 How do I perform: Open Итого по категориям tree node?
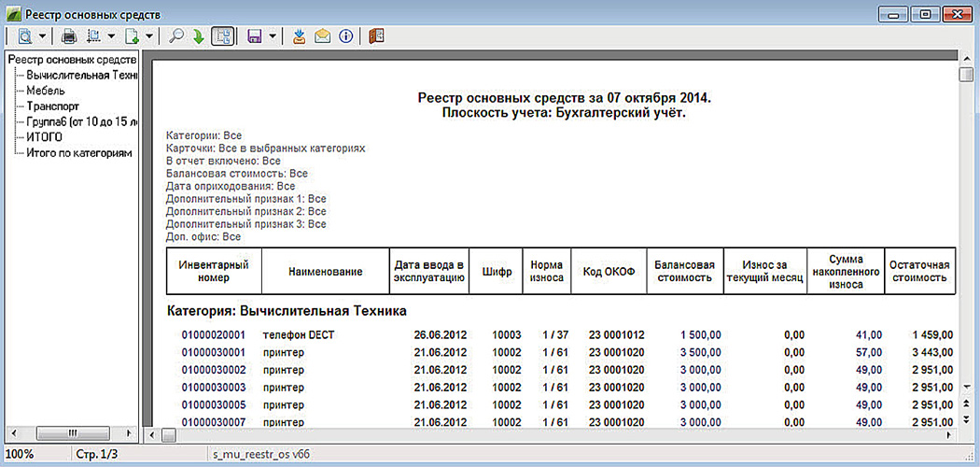point(78,152)
